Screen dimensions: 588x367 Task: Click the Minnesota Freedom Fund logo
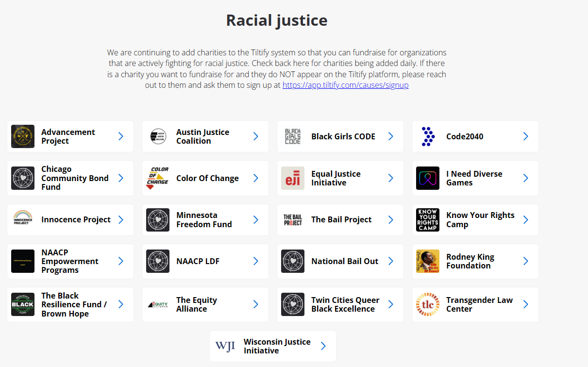(158, 220)
